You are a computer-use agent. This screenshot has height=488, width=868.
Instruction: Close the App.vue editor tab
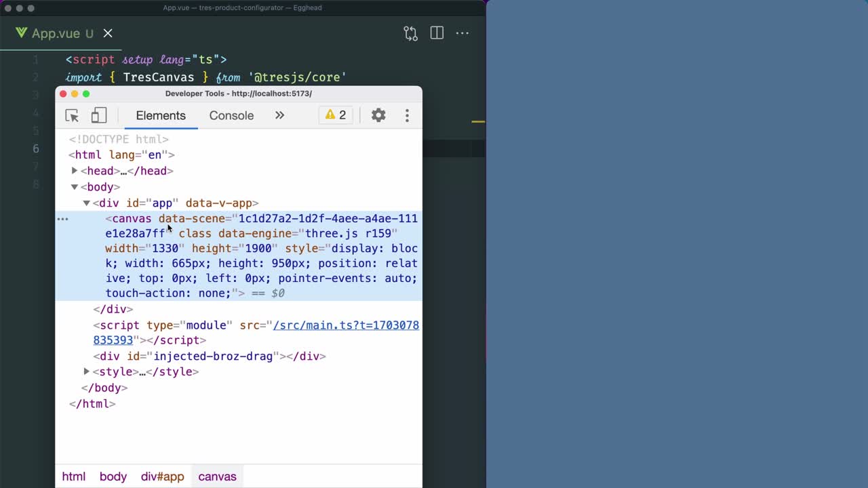point(108,33)
